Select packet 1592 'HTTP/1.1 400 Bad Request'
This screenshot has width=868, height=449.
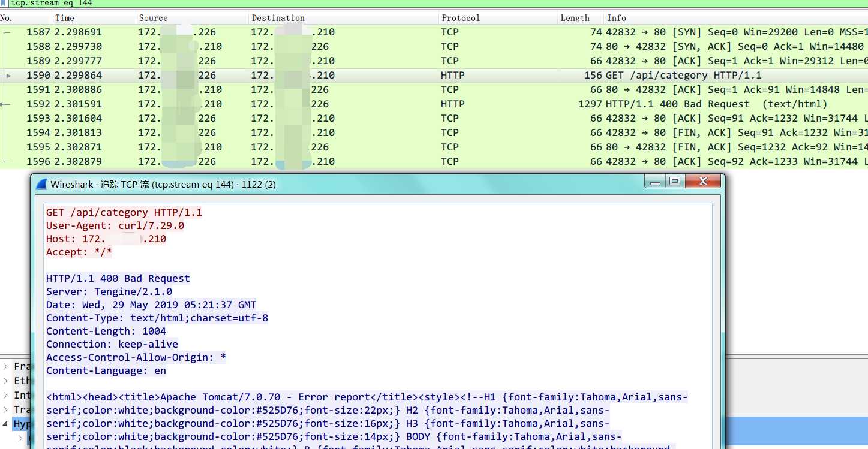click(434, 104)
